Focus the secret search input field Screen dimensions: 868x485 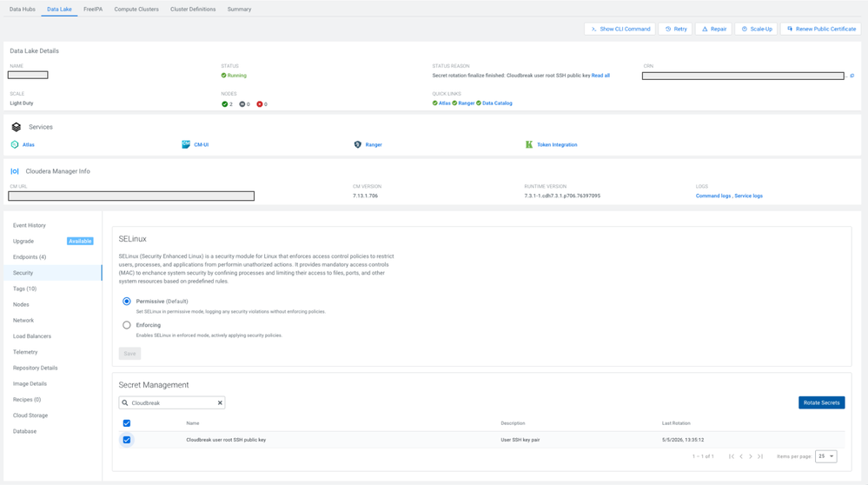pyautogui.click(x=172, y=403)
